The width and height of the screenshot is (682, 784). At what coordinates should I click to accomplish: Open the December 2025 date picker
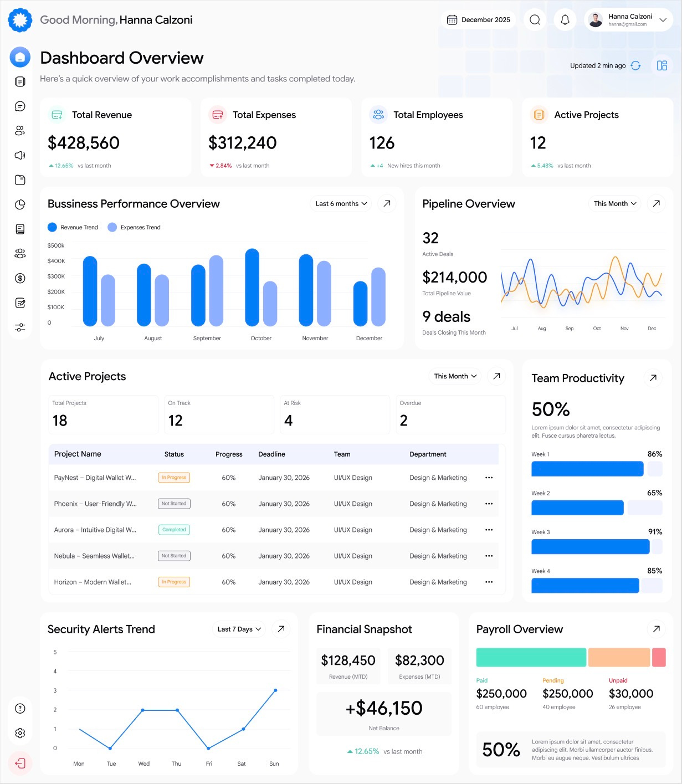[478, 19]
